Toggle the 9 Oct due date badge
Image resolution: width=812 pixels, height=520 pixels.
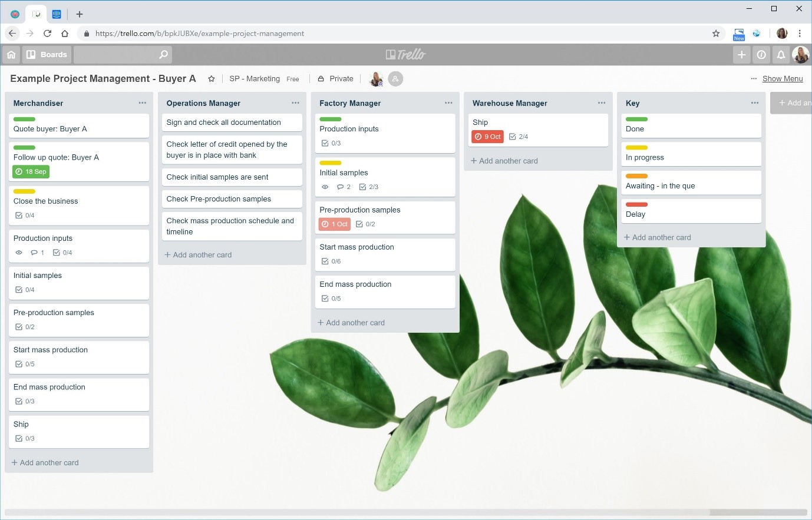pyautogui.click(x=487, y=137)
